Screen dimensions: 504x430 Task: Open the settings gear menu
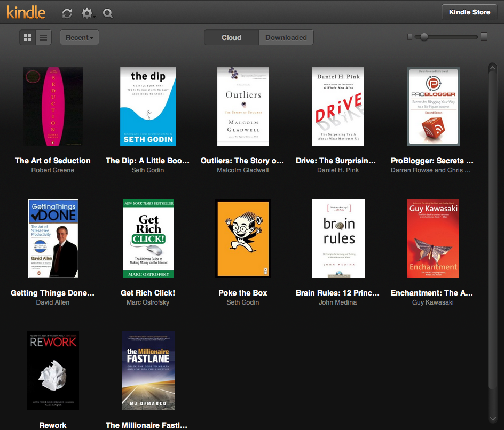tap(87, 13)
